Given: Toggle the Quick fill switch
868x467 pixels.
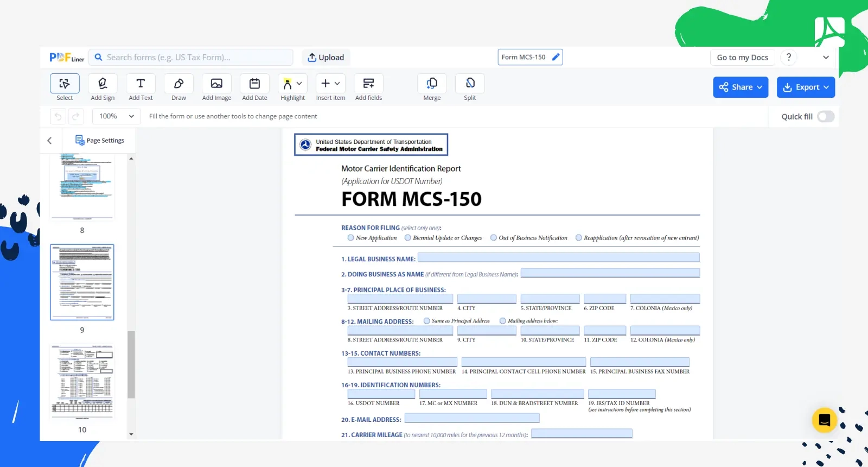Looking at the screenshot, I should (826, 116).
